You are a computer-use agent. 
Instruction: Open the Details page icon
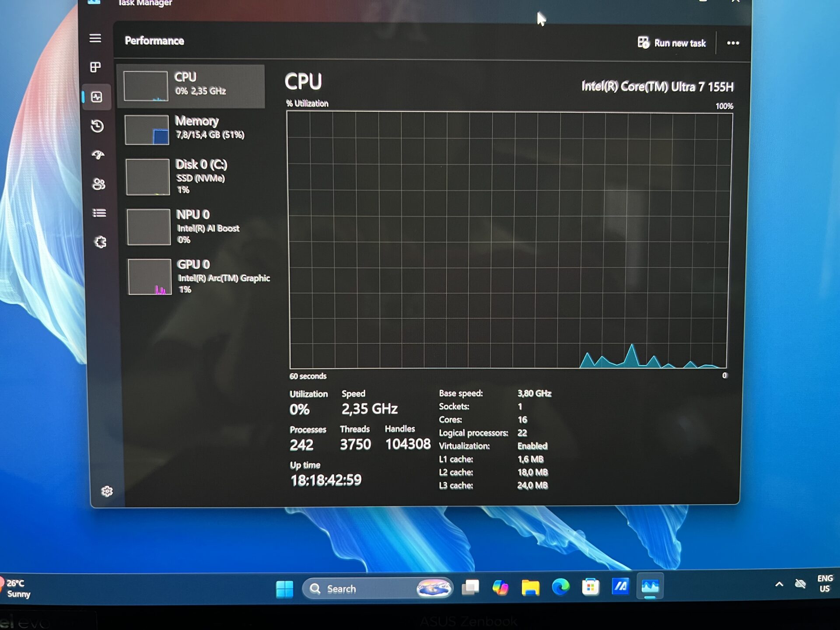click(99, 213)
